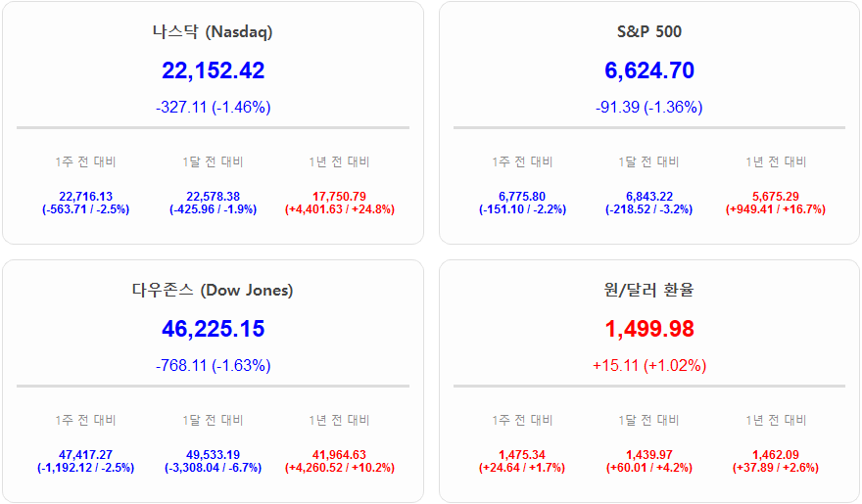The height and width of the screenshot is (504, 862).
Task: Click S&P 500 change -91.39 (-1.36%)
Action: 648,107
